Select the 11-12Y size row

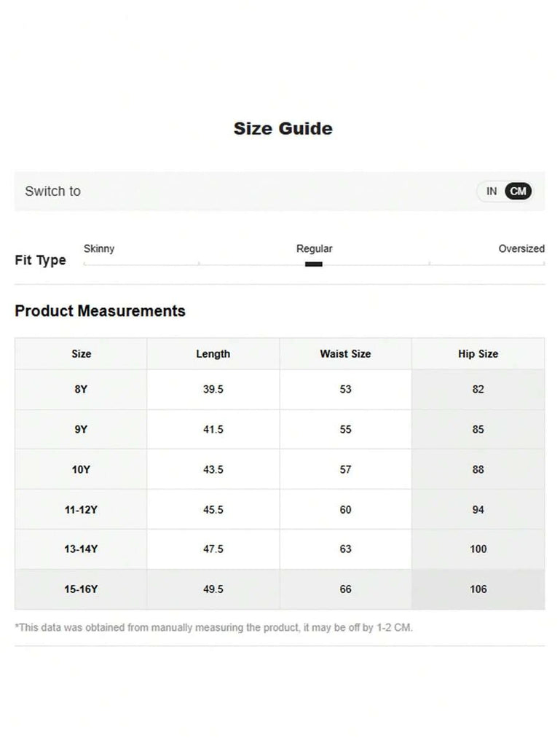click(x=82, y=510)
